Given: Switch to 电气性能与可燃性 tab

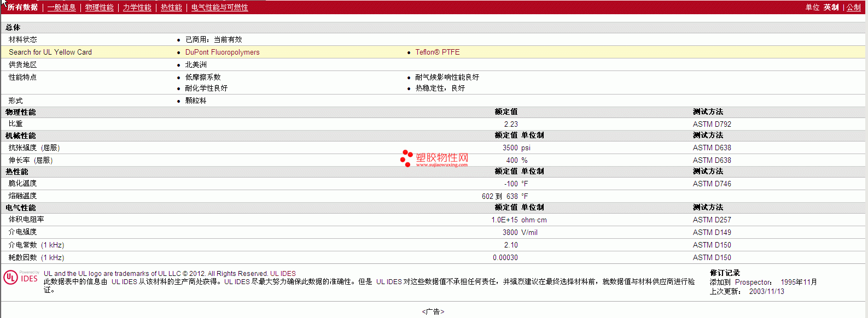Looking at the screenshot, I should [x=220, y=7].
